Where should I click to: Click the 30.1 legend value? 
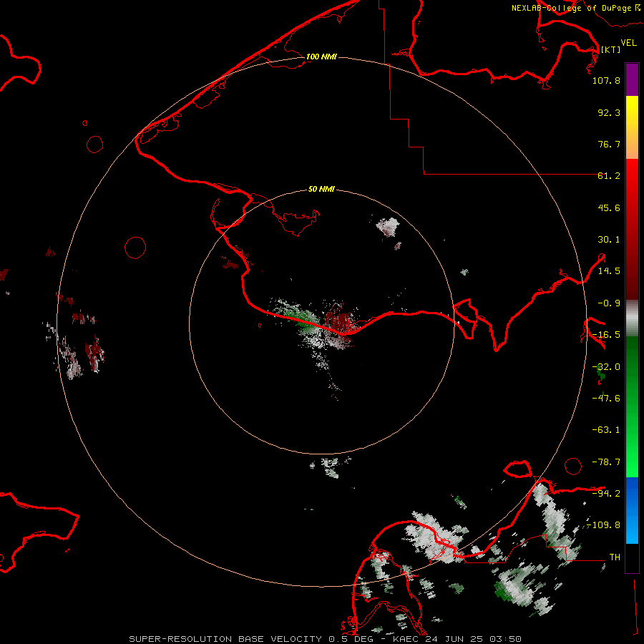pyautogui.click(x=609, y=240)
